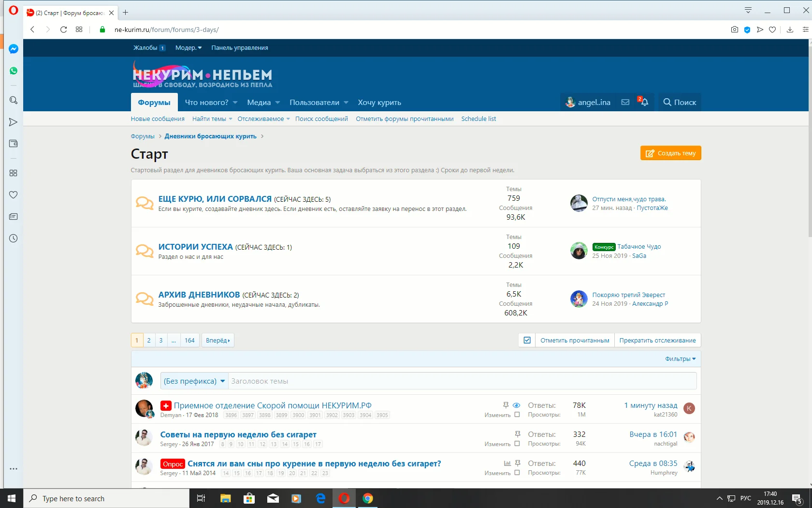Expand the Модер. menu
The width and height of the screenshot is (812, 508).
click(x=188, y=48)
